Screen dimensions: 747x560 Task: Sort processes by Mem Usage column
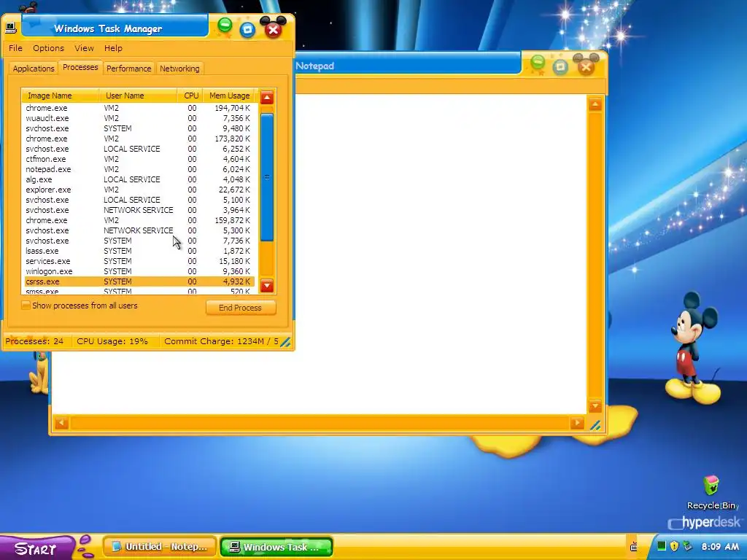click(230, 96)
